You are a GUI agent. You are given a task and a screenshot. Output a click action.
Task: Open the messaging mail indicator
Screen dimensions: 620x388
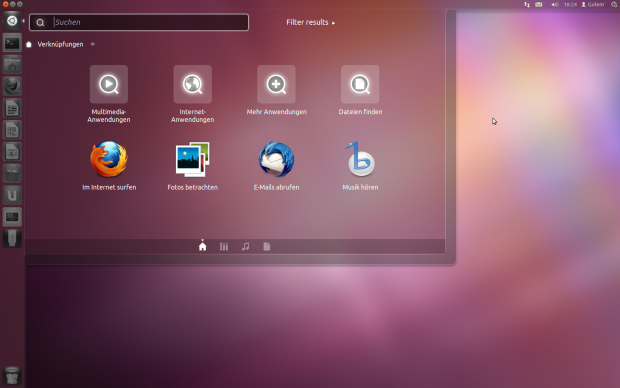click(x=539, y=4)
